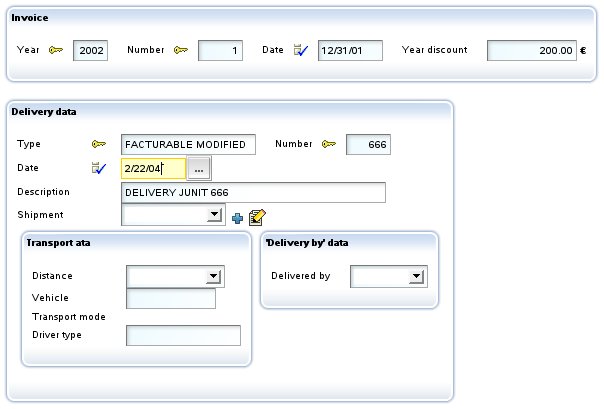Click the Transport ata section title
The width and height of the screenshot is (604, 409).
pos(58,243)
